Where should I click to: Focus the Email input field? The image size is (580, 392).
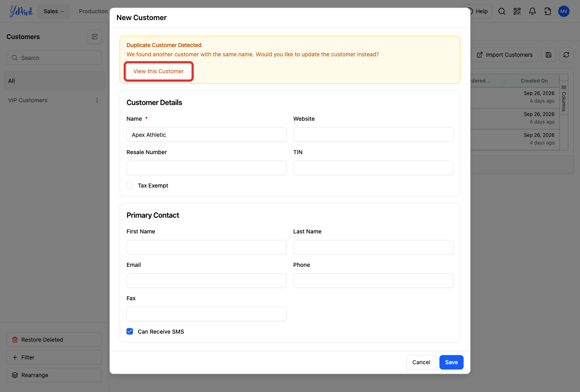click(x=207, y=281)
